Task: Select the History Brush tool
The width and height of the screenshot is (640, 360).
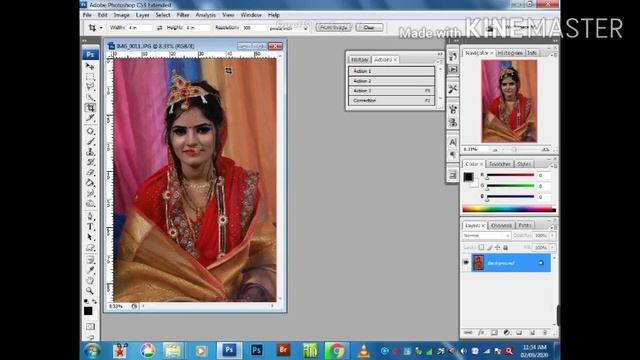Action: coord(90,162)
